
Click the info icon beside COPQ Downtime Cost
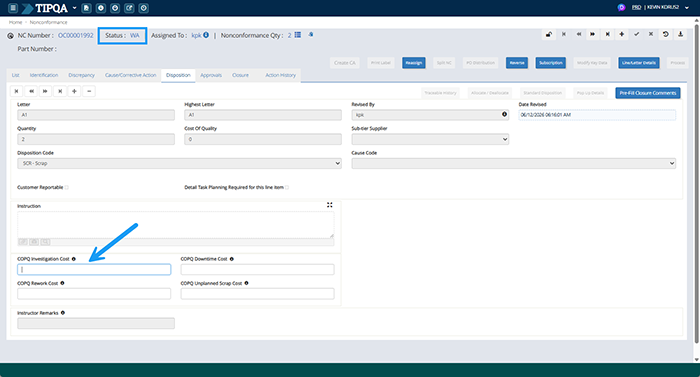click(232, 259)
